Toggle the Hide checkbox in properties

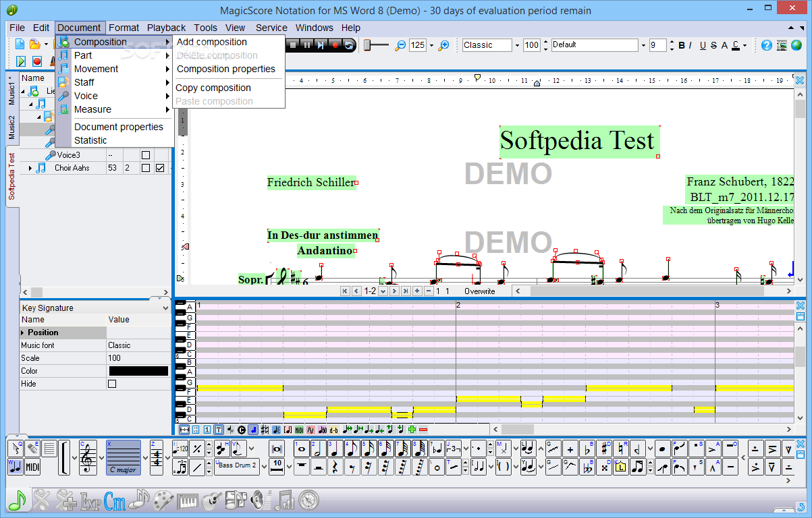click(x=112, y=384)
